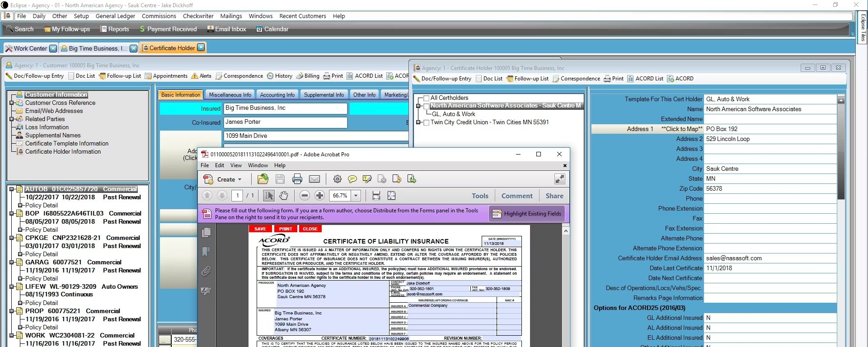Click the printer icon in the Acrobat toolbar
This screenshot has height=347, width=868.
[297, 179]
